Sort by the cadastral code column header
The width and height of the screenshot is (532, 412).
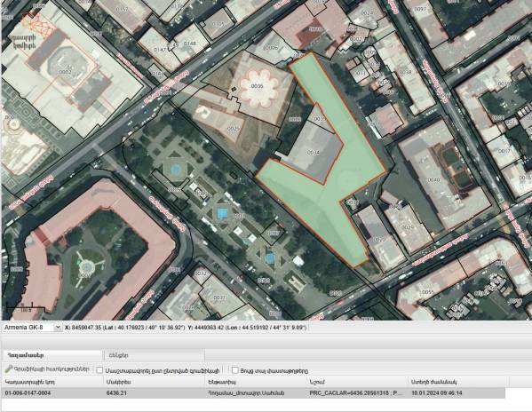click(x=52, y=382)
